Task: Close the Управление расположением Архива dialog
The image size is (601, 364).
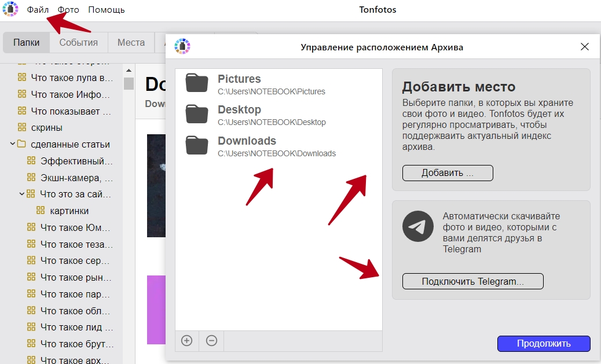Action: tap(585, 47)
